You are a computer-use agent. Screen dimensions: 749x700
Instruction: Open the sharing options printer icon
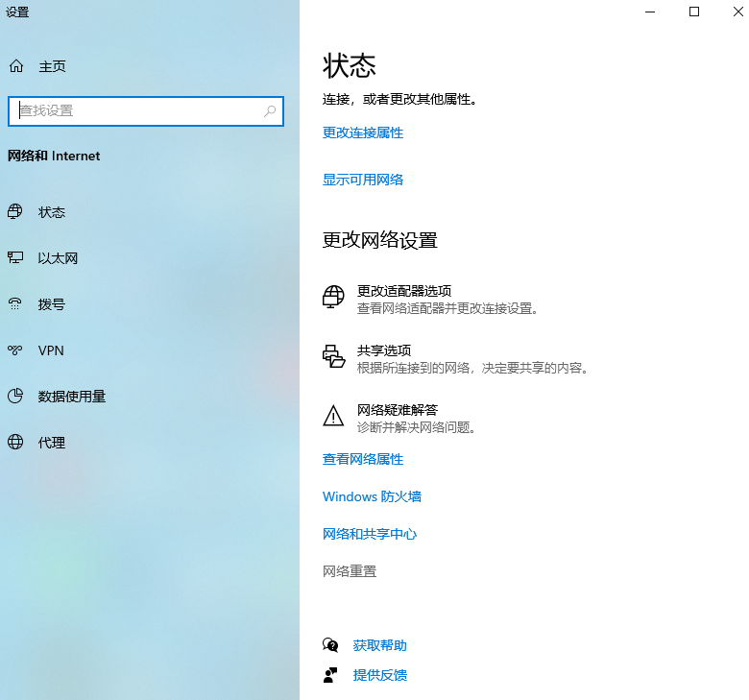click(333, 357)
